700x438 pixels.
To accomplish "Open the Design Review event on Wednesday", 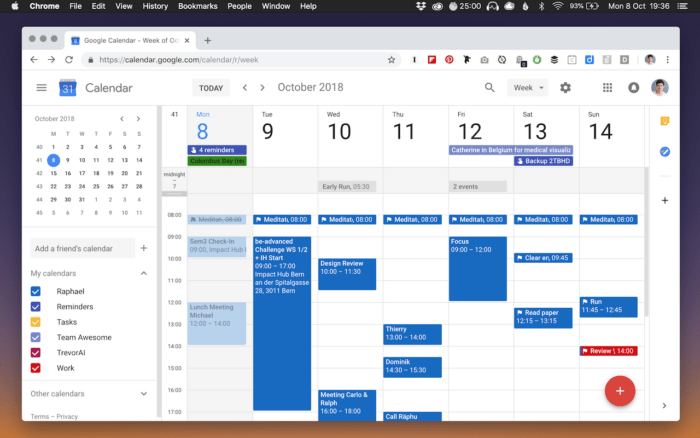I will (x=347, y=274).
